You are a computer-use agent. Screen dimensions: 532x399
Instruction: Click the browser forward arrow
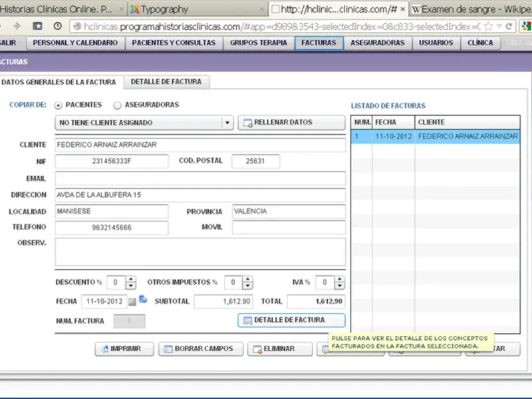point(17,26)
